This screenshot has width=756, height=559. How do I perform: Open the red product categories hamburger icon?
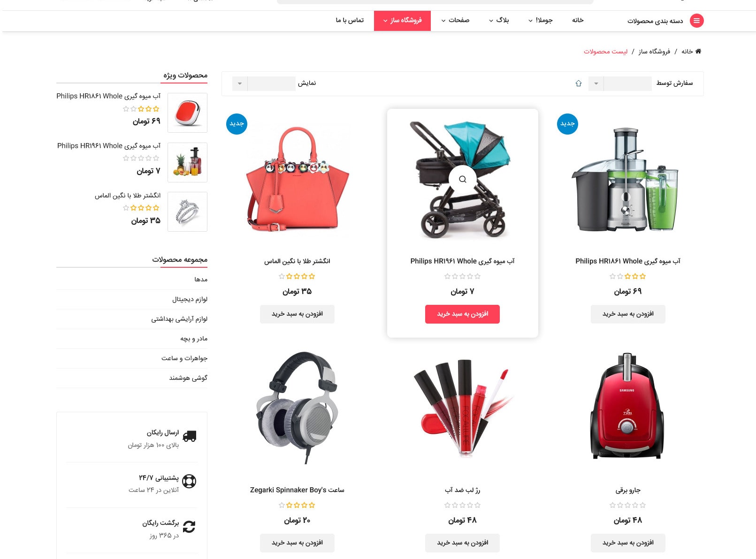[696, 21]
